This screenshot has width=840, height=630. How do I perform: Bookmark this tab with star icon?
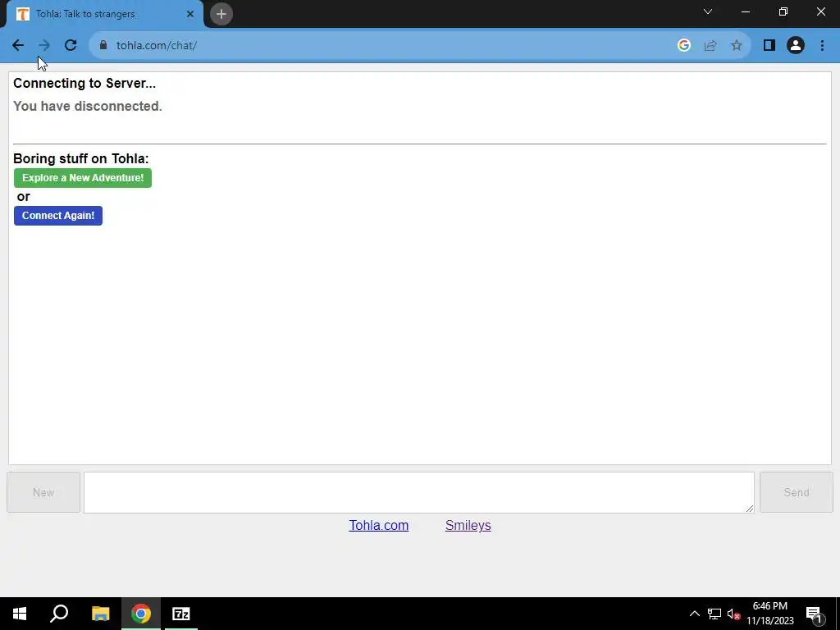[x=737, y=46]
